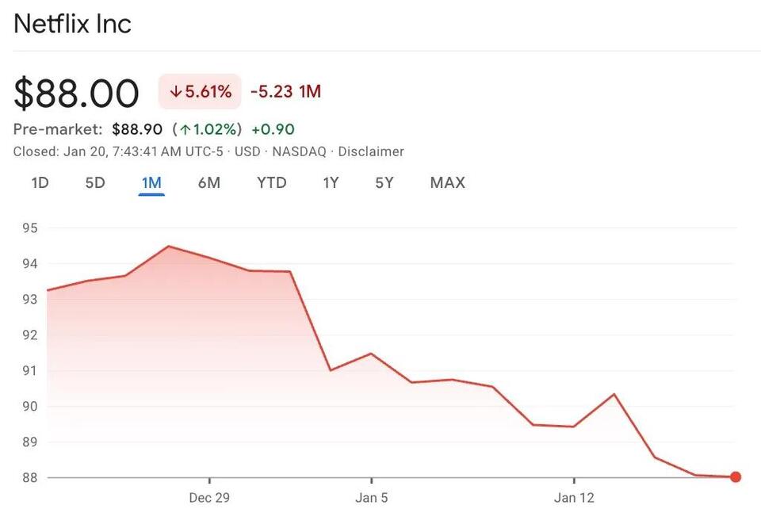This screenshot has height=532, width=761.
Task: Select the 1D time range tab
Action: 40,183
